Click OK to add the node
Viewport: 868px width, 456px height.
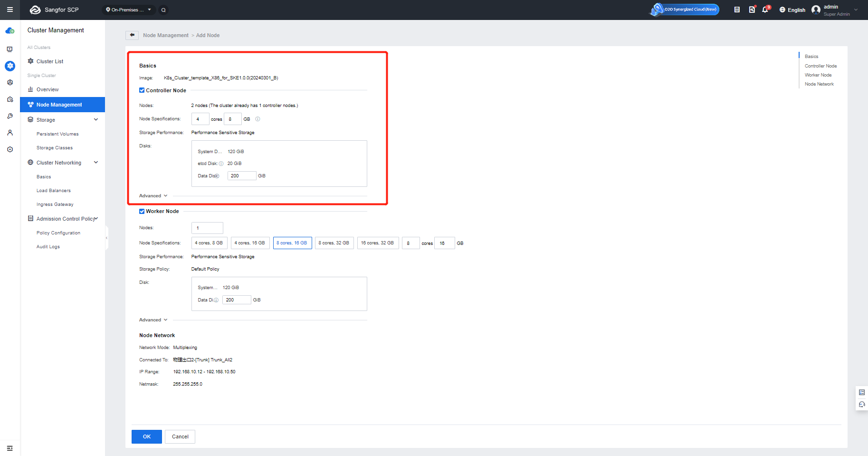(147, 437)
